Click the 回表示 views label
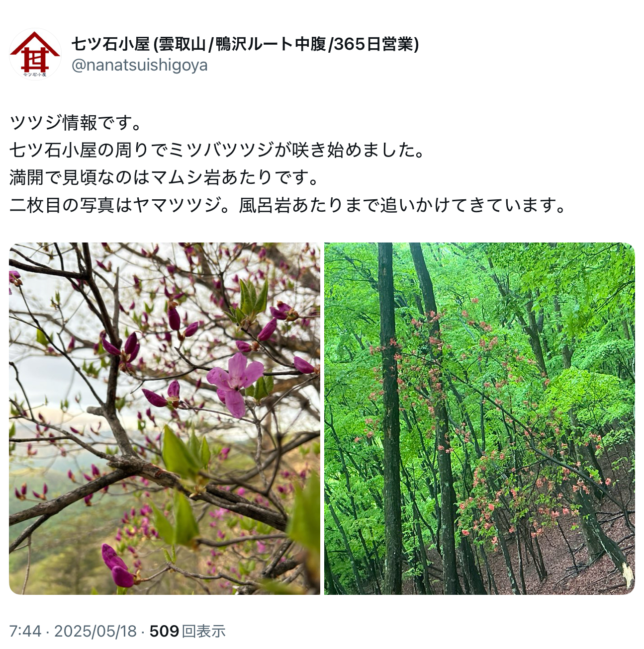 pos(204,631)
